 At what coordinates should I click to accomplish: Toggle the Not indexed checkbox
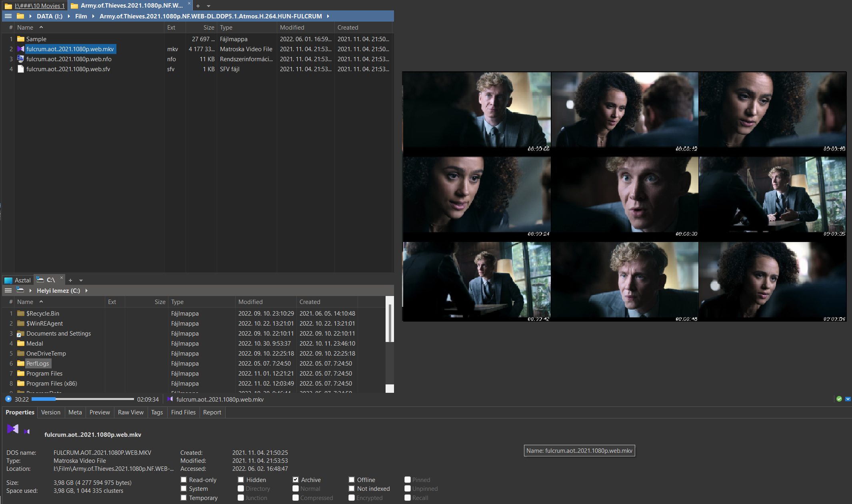tap(352, 489)
